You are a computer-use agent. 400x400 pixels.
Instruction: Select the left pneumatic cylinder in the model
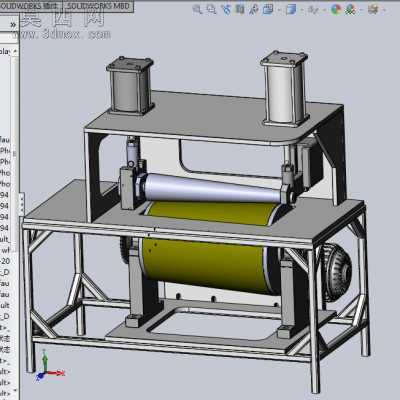(x=130, y=86)
